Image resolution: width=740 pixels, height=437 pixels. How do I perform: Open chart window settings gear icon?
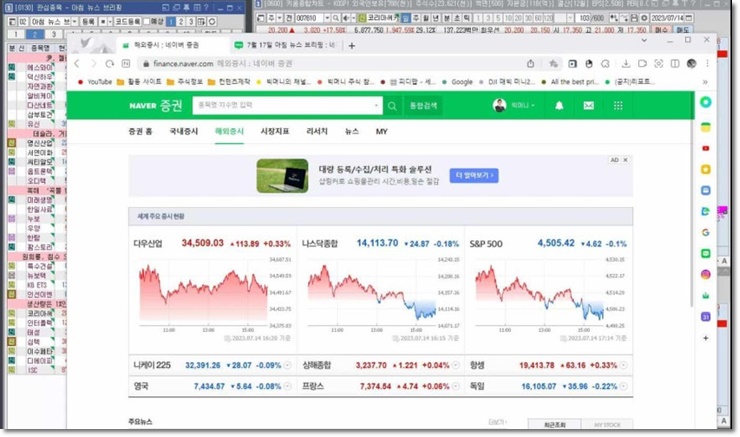644,18
